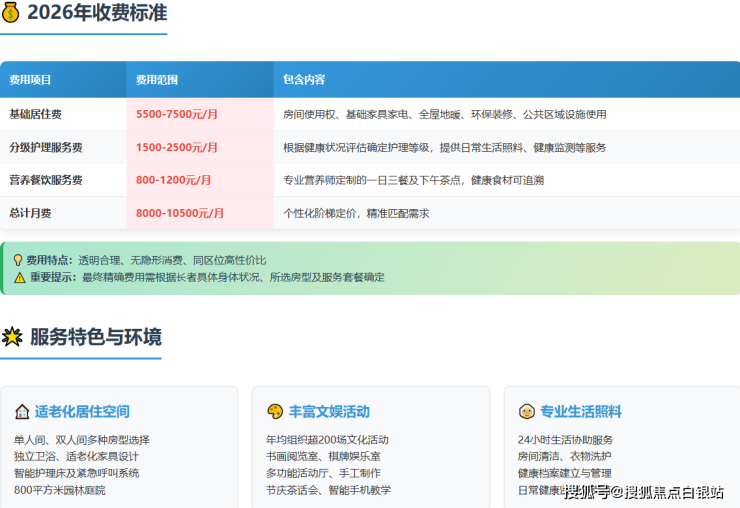Click the lightbulb icon next to 费用特点
The height and width of the screenshot is (508, 740).
(17, 260)
